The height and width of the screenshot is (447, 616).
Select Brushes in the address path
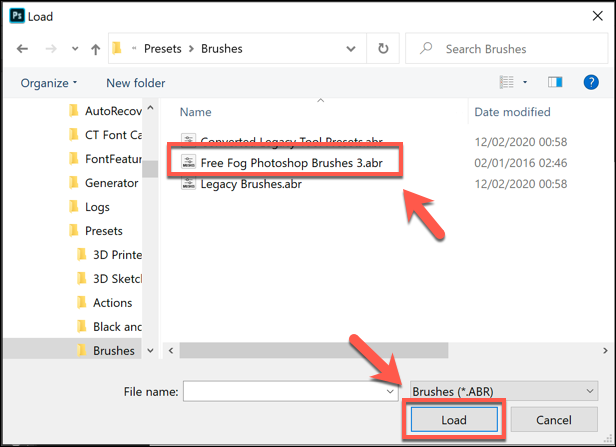[x=222, y=49]
